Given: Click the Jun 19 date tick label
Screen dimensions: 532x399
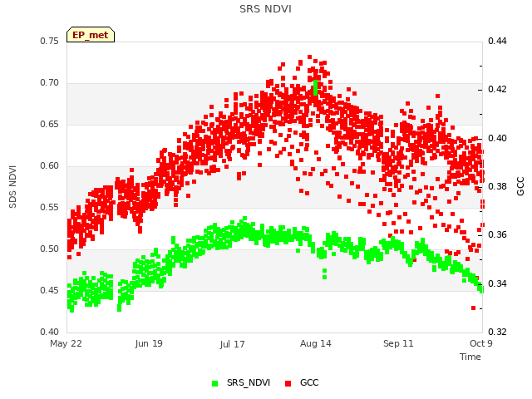Looking at the screenshot, I should [149, 343].
